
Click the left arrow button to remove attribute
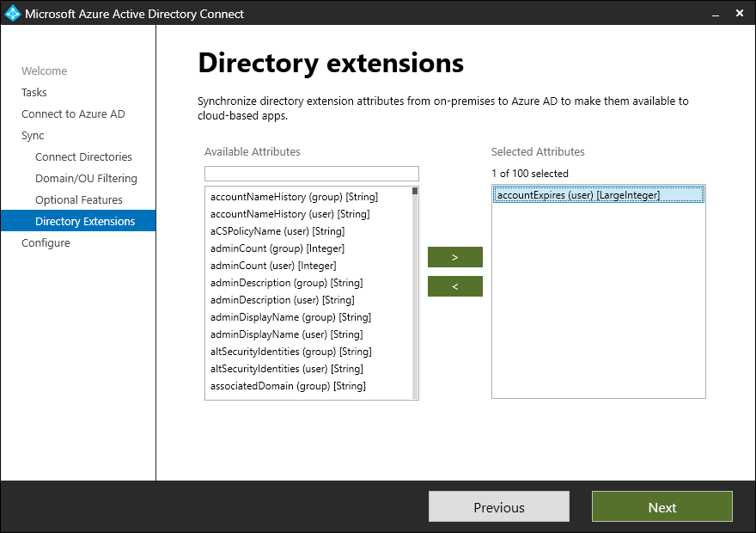coord(454,285)
